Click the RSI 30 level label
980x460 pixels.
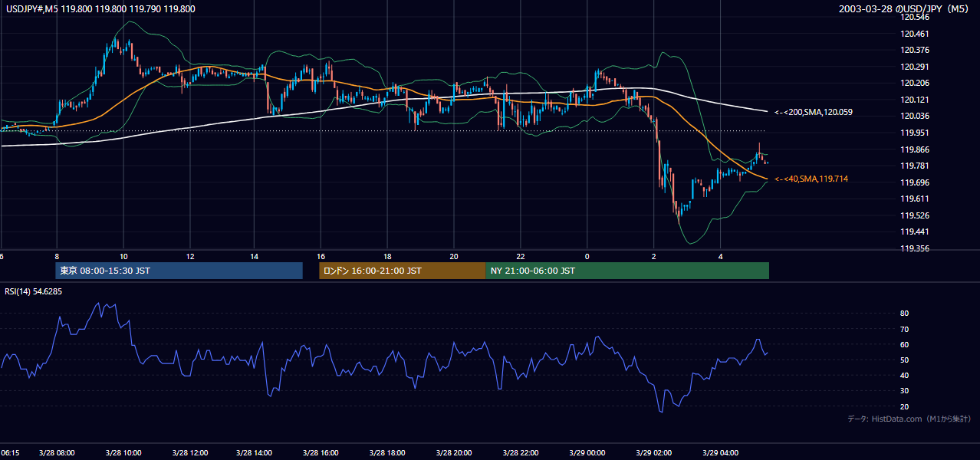905,391
